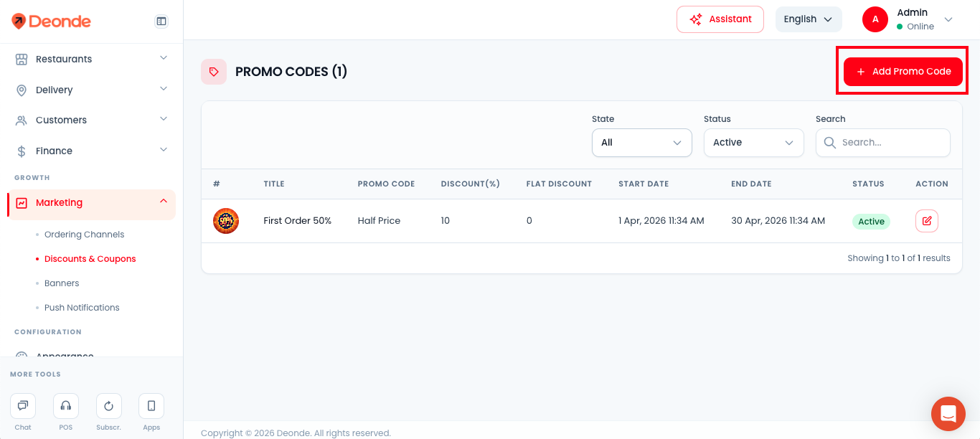Image resolution: width=980 pixels, height=439 pixels.
Task: Click Online status indicator
Action: [x=915, y=27]
